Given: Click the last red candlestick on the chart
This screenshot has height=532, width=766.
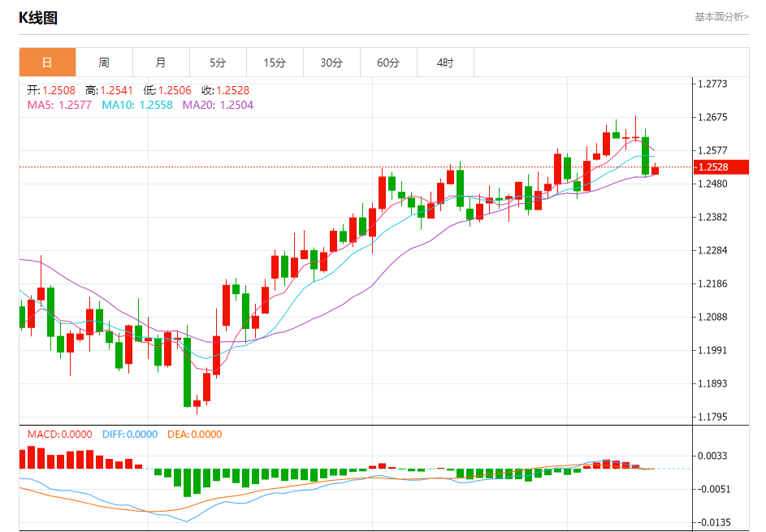Looking at the screenshot, I should tap(655, 171).
